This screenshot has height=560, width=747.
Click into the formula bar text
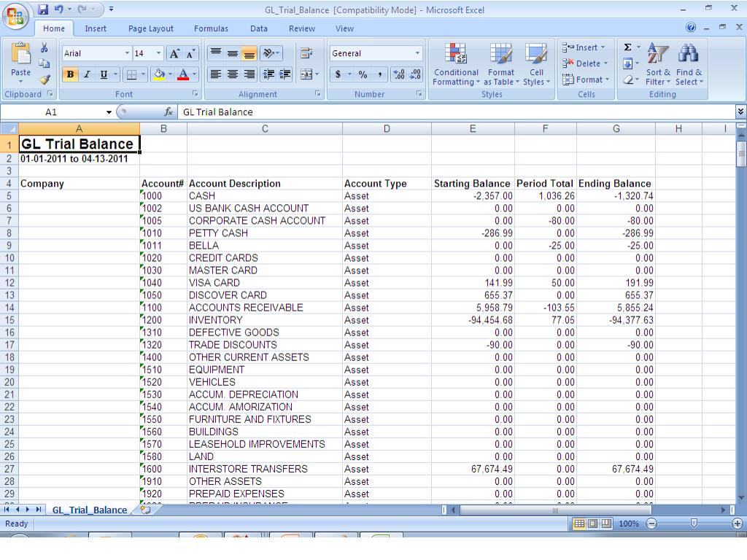tap(457, 112)
